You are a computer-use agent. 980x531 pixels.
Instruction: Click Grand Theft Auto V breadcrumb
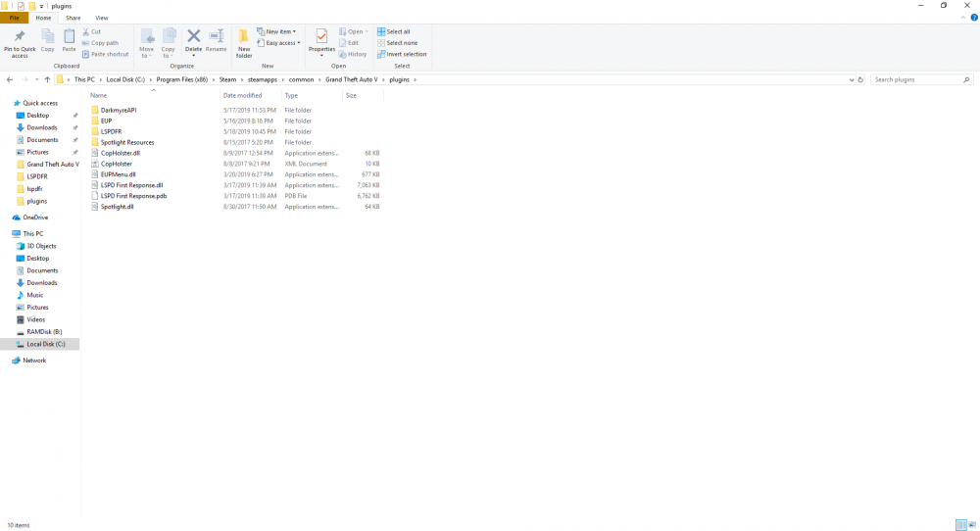351,80
